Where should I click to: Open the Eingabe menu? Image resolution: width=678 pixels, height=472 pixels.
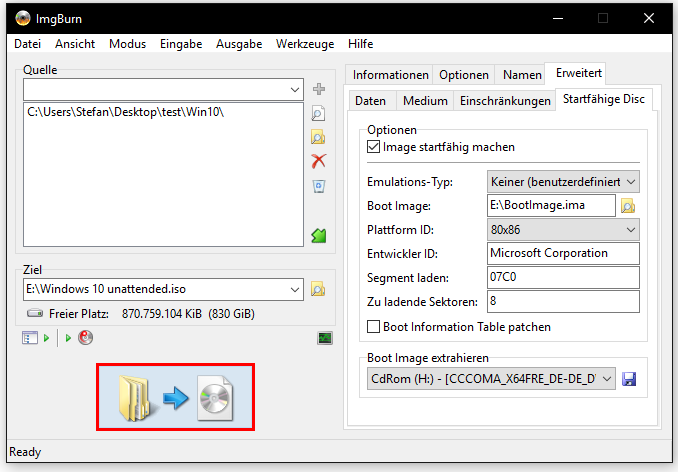click(181, 44)
